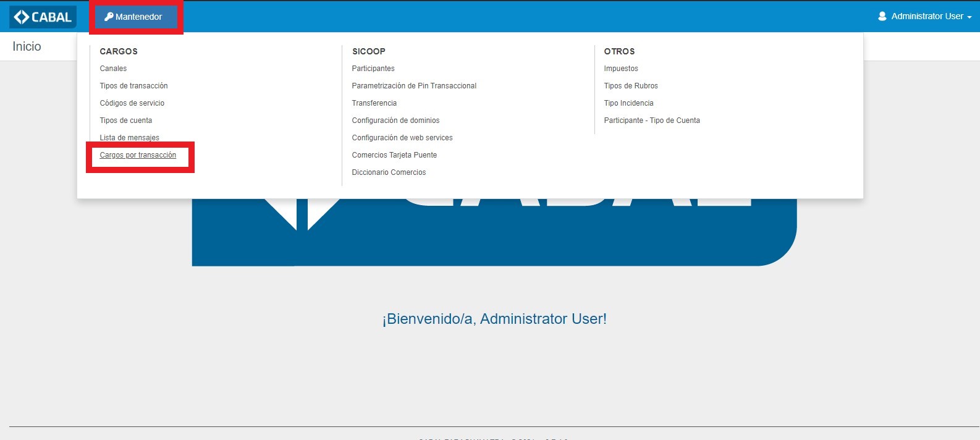Image resolution: width=980 pixels, height=440 pixels.
Task: Open Impuestos under Otros
Action: coord(621,69)
